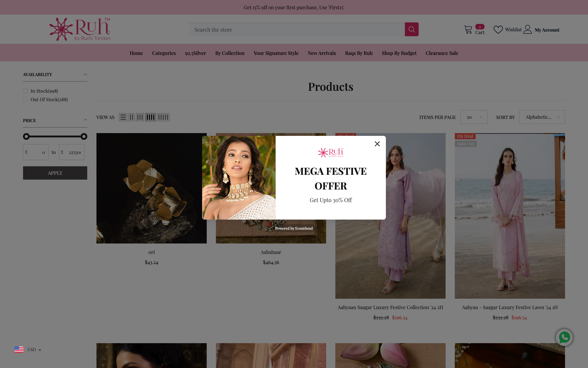Image resolution: width=588 pixels, height=368 pixels.
Task: Open the WhatsApp chat bubble
Action: (x=564, y=337)
